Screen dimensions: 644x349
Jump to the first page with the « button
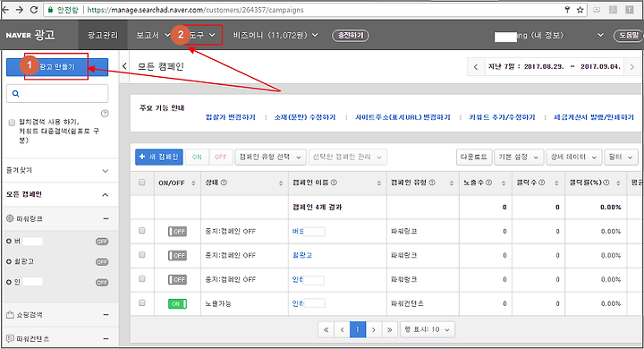pyautogui.click(x=326, y=329)
